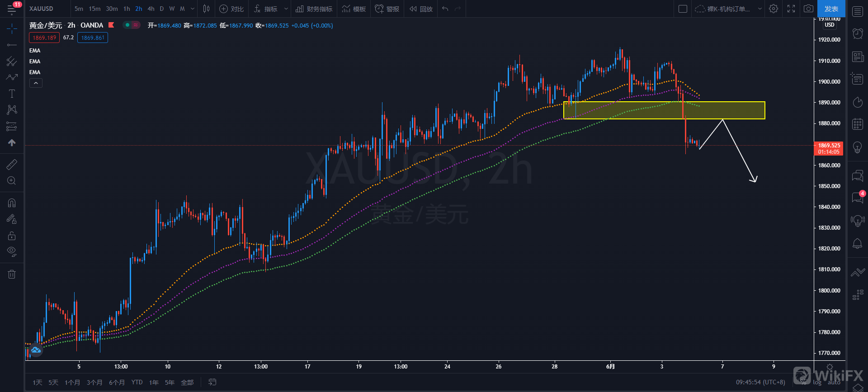This screenshot has width=868, height=392.
Task: Toggle lock all drawing tools
Action: click(x=12, y=236)
